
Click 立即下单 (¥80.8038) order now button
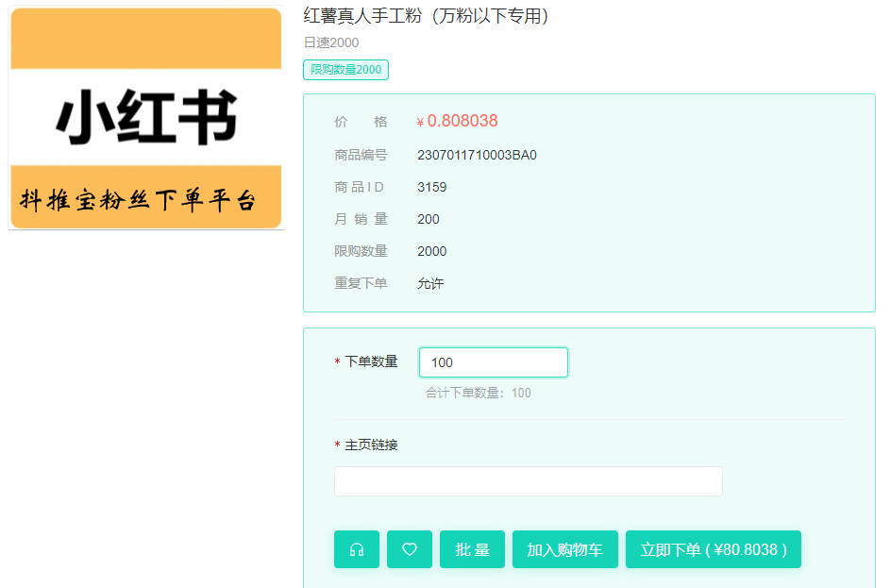coord(714,549)
